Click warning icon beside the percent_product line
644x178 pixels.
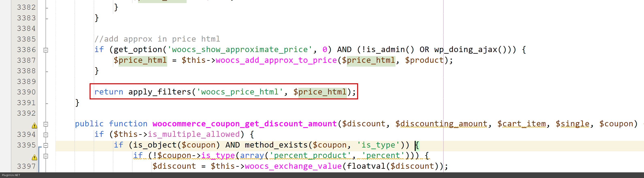coord(34,157)
